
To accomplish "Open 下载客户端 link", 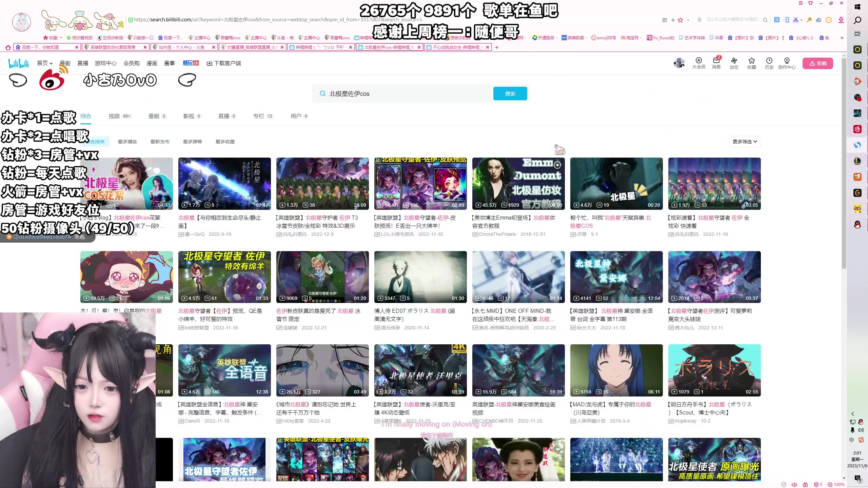I will pyautogui.click(x=224, y=63).
